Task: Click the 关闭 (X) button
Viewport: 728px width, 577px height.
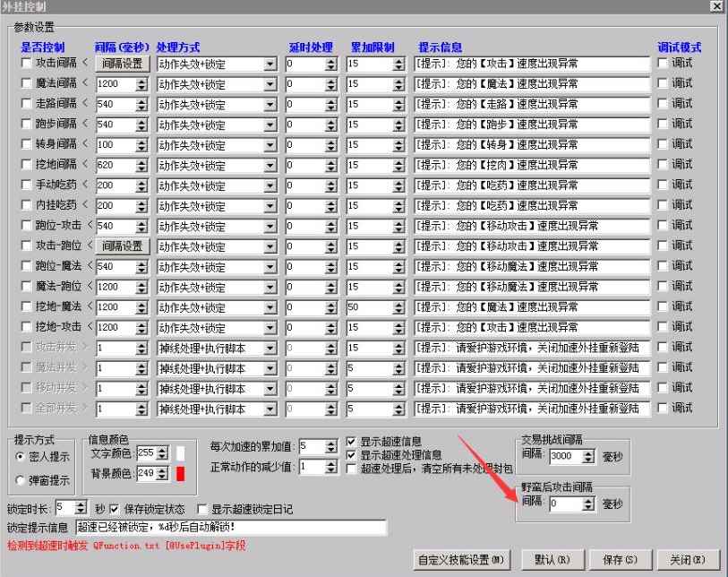Action: 688,560
